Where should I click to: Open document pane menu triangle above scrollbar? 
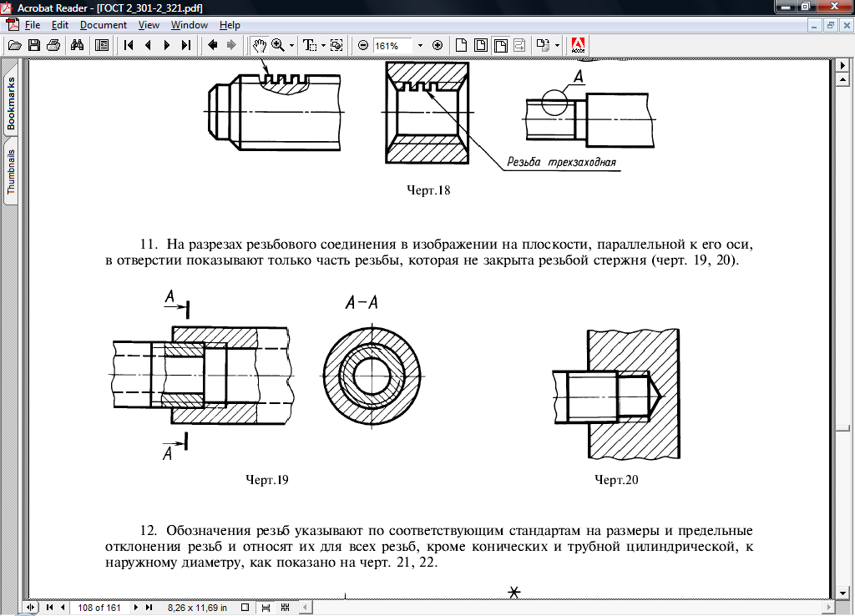(x=843, y=65)
